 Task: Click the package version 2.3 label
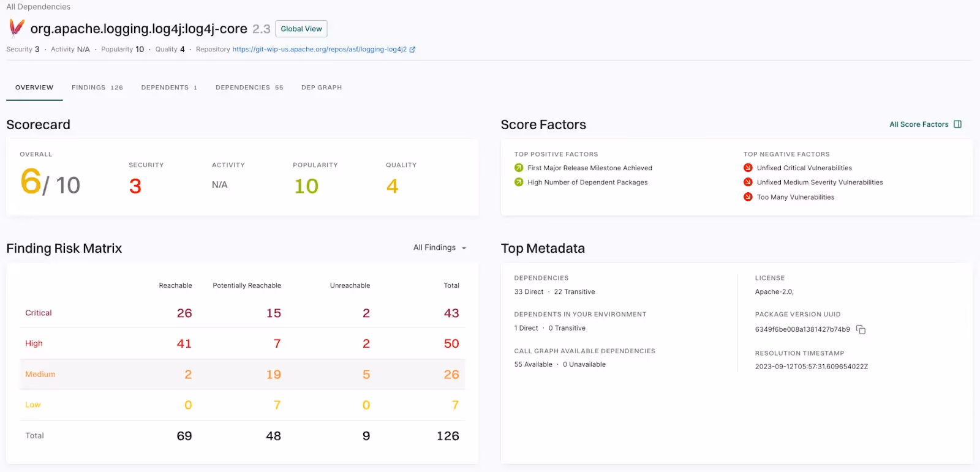[262, 29]
